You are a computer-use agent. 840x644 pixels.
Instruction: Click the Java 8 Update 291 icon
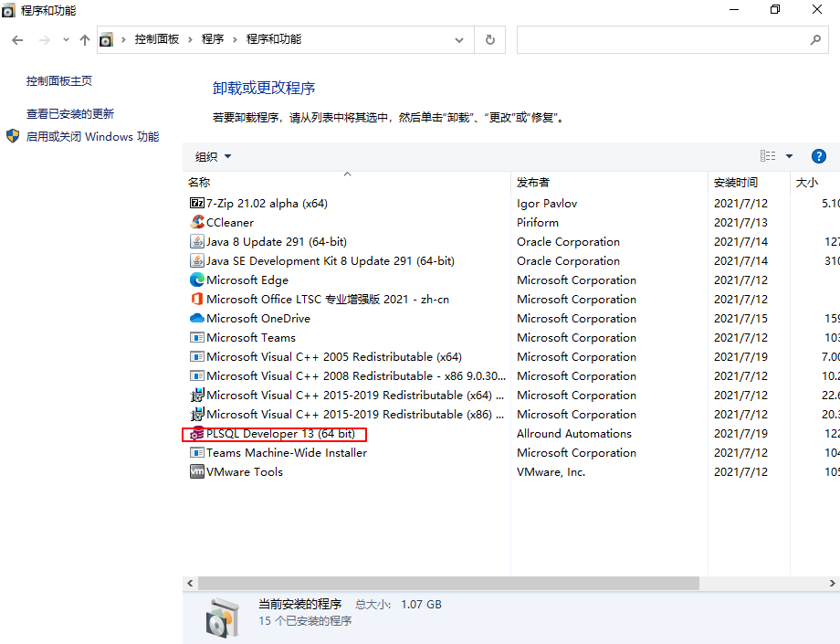coord(197,241)
